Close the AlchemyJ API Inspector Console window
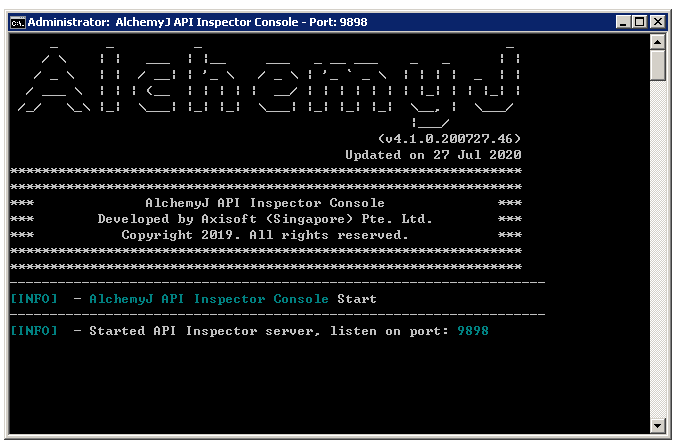The width and height of the screenshot is (673, 445). 658,22
